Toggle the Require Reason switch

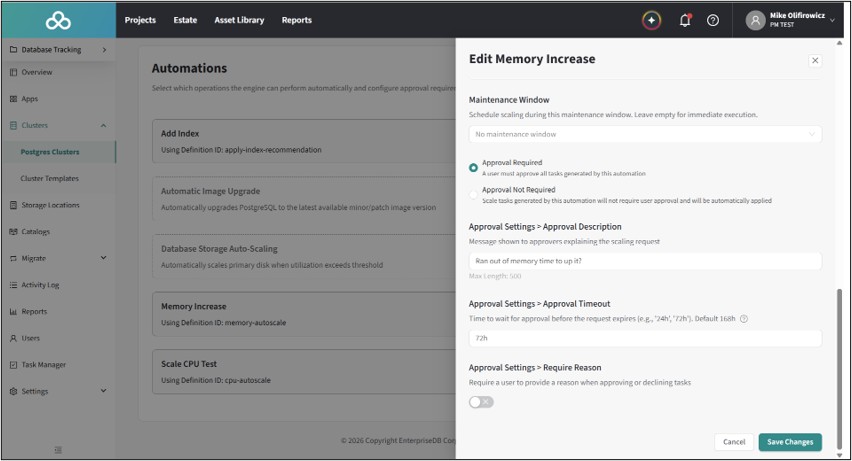[x=481, y=402]
